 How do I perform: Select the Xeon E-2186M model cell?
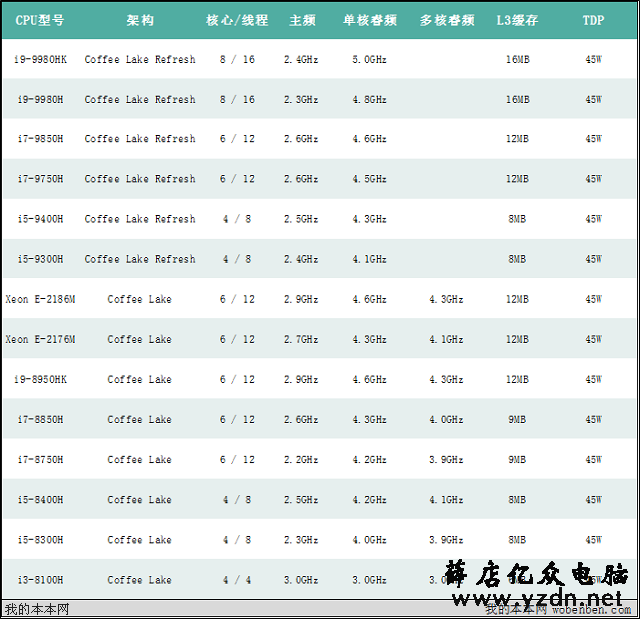(40, 299)
